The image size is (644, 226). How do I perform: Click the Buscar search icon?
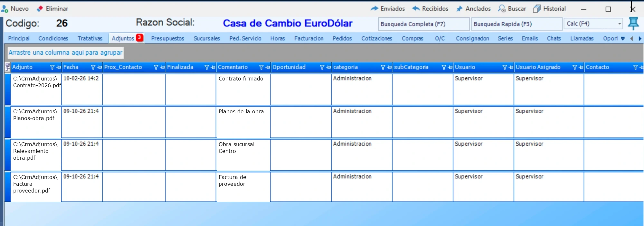[x=502, y=9]
